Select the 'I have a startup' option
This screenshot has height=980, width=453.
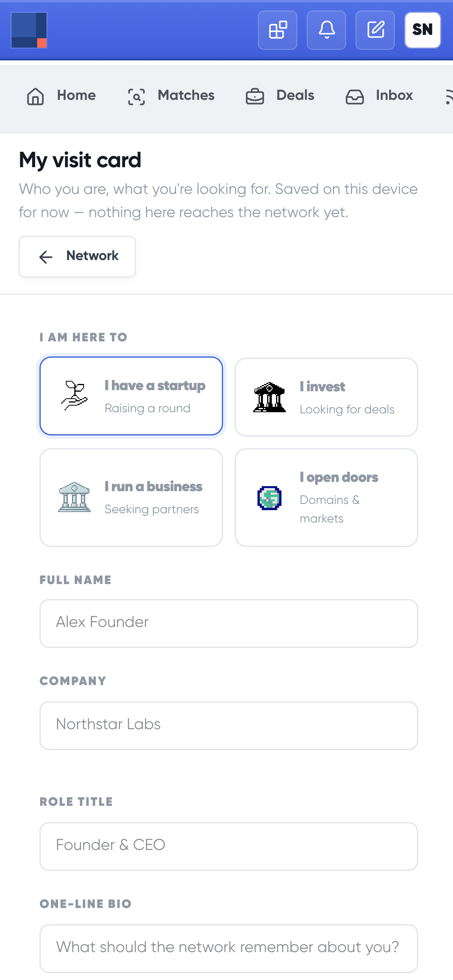[131, 396]
